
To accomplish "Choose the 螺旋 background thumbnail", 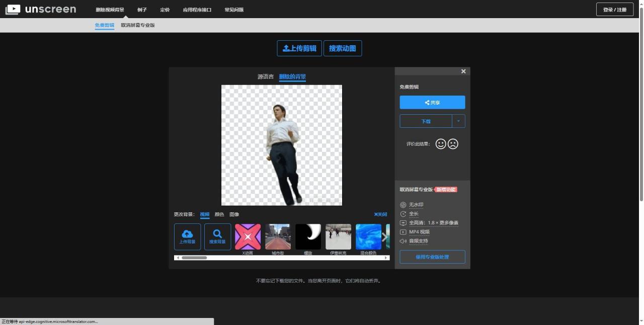I will pyautogui.click(x=308, y=236).
